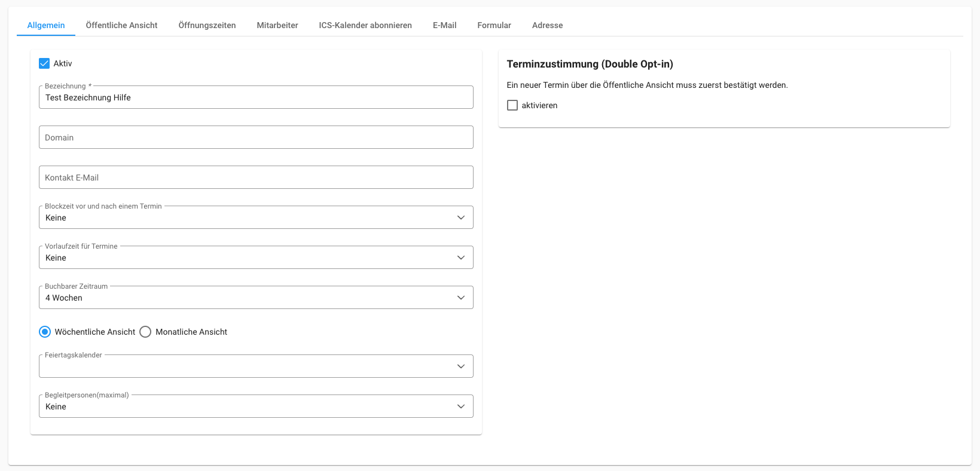980x471 pixels.
Task: Open the Formular tab
Action: coord(494,25)
